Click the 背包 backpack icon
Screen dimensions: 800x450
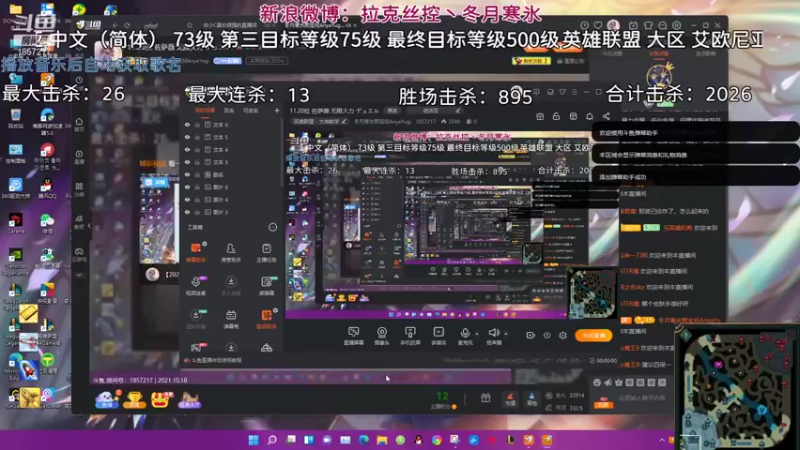click(532, 399)
